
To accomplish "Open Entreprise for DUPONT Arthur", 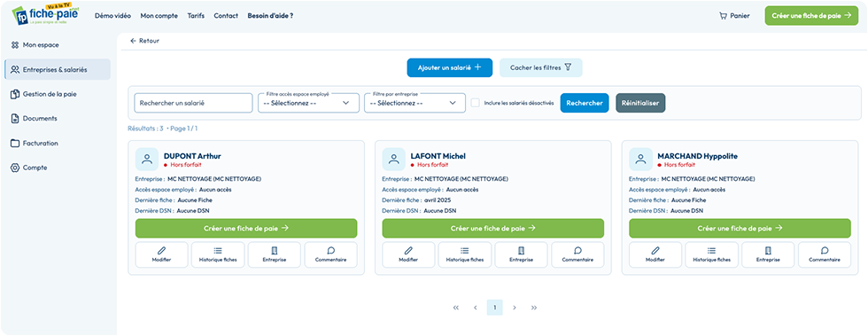I will tap(275, 254).
